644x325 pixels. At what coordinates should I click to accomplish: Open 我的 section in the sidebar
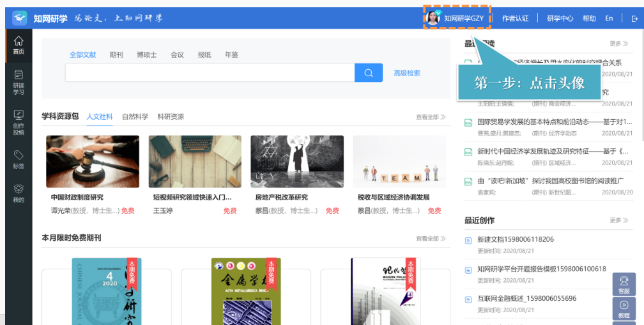tap(19, 193)
